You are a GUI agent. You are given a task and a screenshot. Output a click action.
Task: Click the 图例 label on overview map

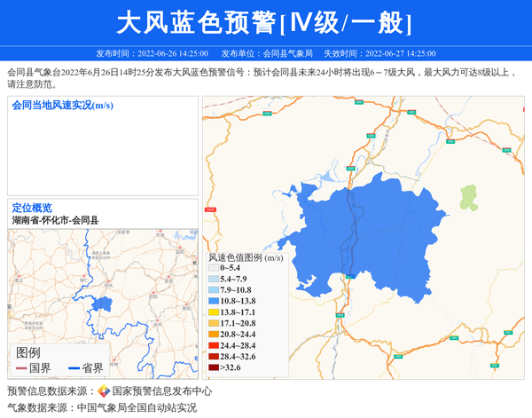27,353
